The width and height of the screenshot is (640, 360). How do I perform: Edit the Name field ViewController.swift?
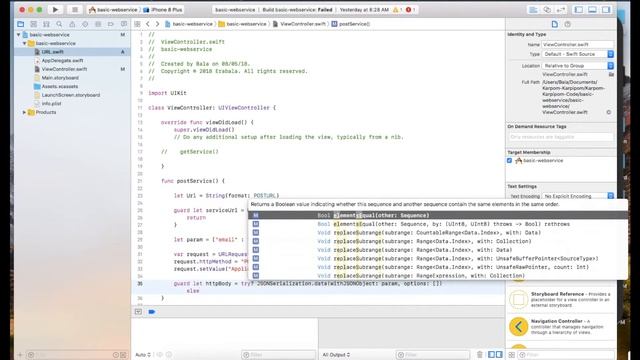577,44
